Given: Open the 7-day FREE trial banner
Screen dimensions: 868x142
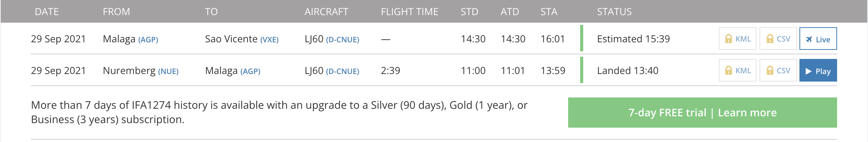Looking at the screenshot, I should [702, 113].
